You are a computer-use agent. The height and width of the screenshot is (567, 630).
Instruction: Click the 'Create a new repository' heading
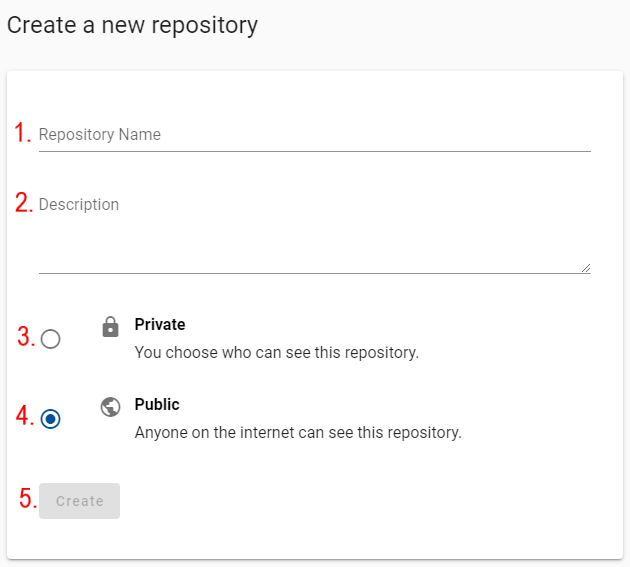[132, 25]
